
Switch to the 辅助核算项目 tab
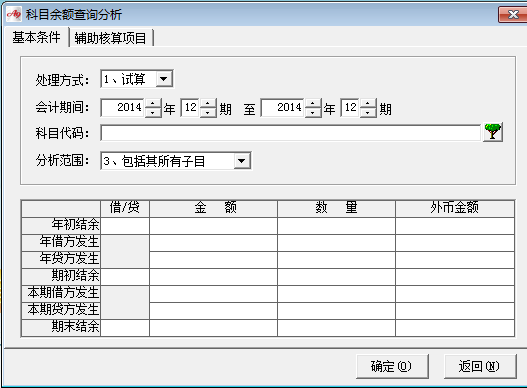point(111,38)
